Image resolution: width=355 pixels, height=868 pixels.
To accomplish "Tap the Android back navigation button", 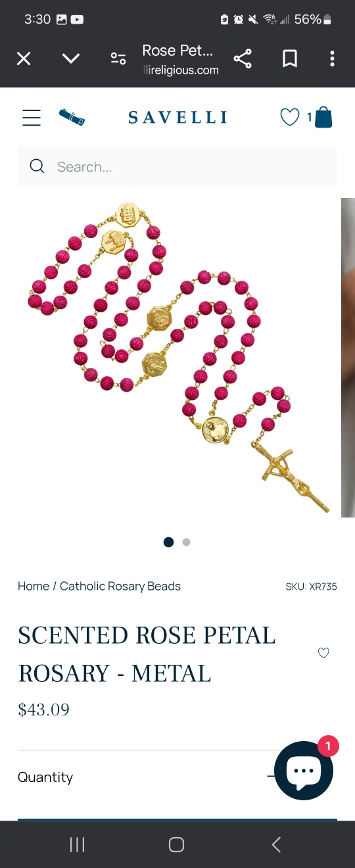I will [x=276, y=844].
